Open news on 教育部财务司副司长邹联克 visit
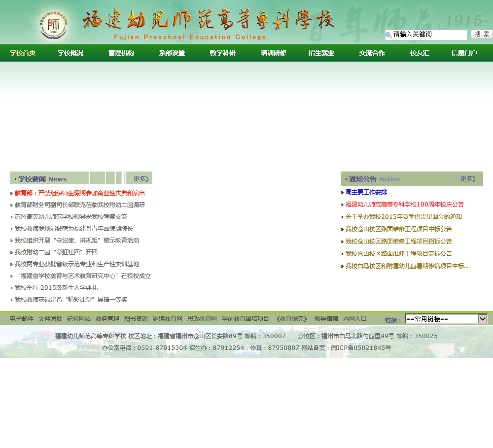Screen dimensions: 493x448 80,205
